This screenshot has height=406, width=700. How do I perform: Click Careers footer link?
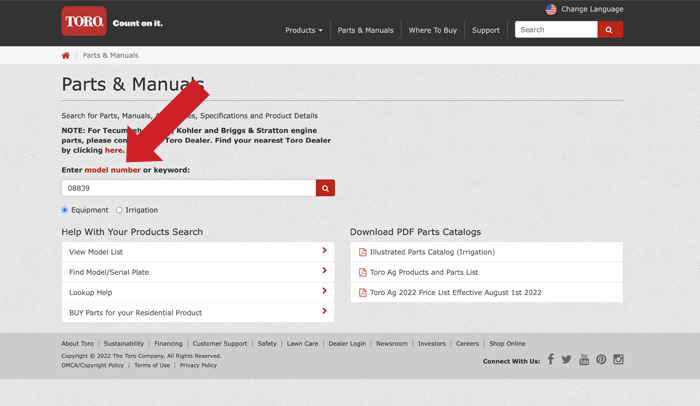click(x=467, y=343)
